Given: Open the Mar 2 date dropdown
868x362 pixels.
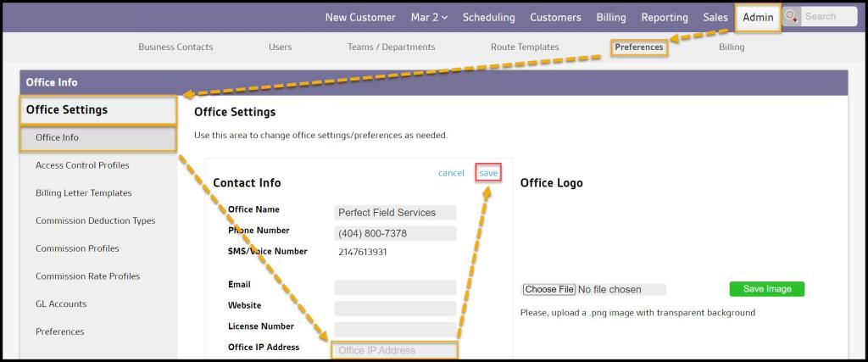Looking at the screenshot, I should [x=429, y=17].
